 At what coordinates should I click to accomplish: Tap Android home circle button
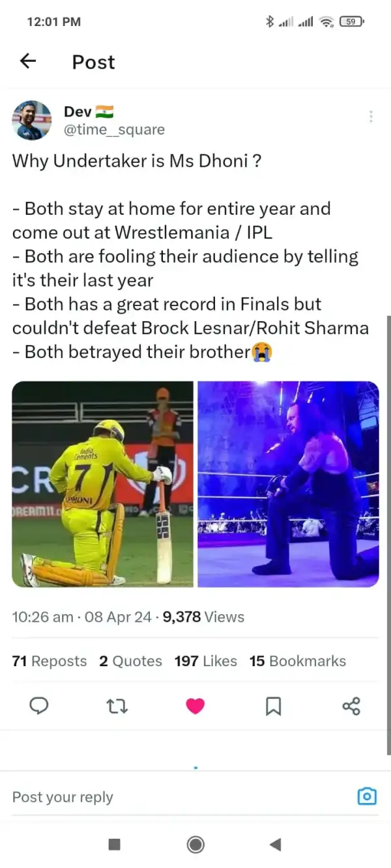point(195,845)
